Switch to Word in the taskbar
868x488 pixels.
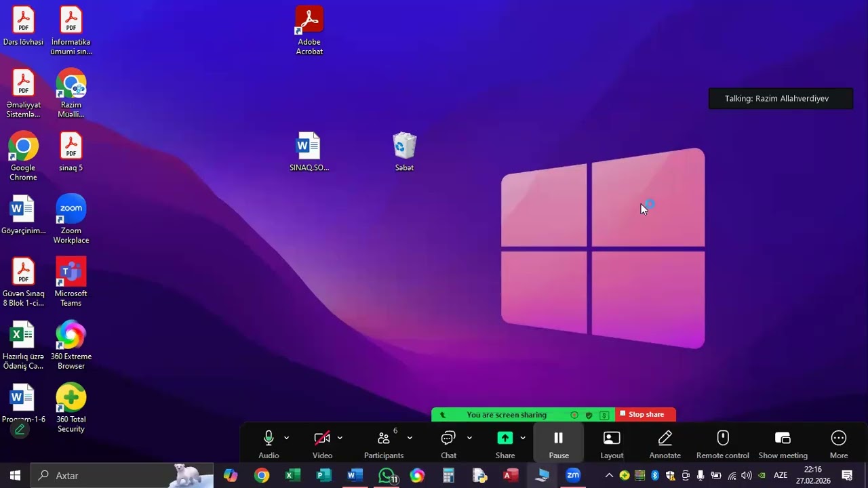coord(355,476)
